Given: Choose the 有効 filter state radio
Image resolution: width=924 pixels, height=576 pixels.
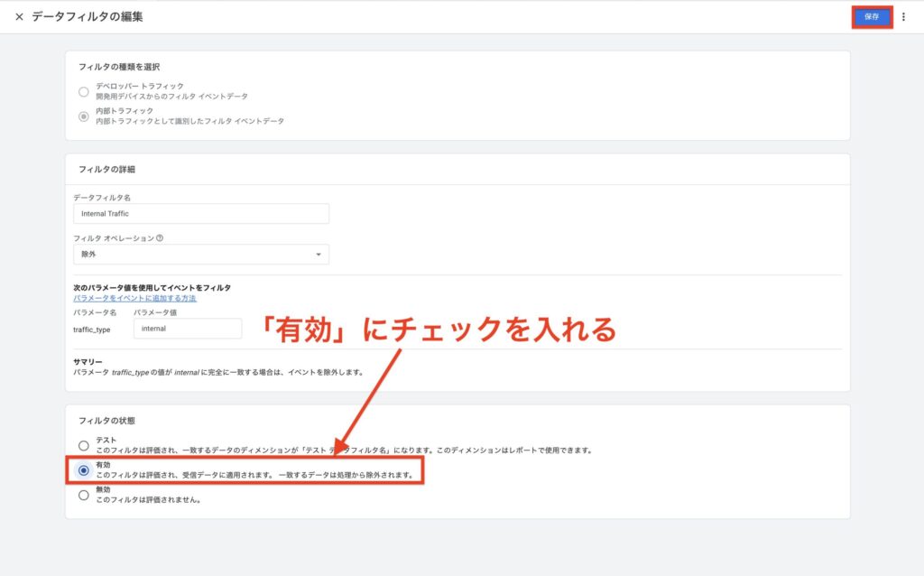Looking at the screenshot, I should (x=84, y=469).
